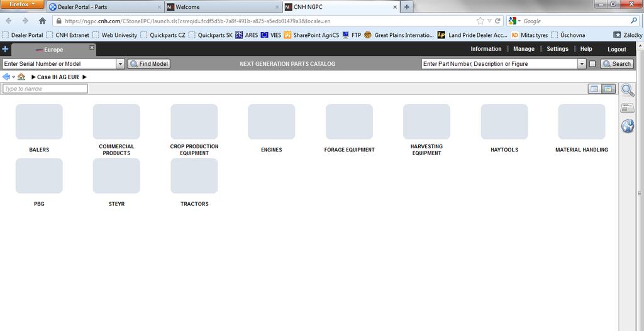The height and width of the screenshot is (331, 644).
Task: Tick the checkbox beside the Search button
Action: coord(592,64)
